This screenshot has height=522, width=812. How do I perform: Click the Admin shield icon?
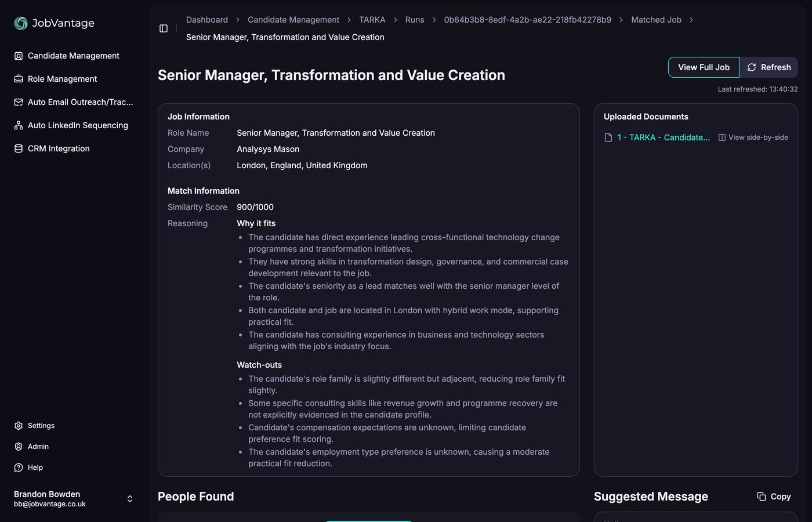19,447
